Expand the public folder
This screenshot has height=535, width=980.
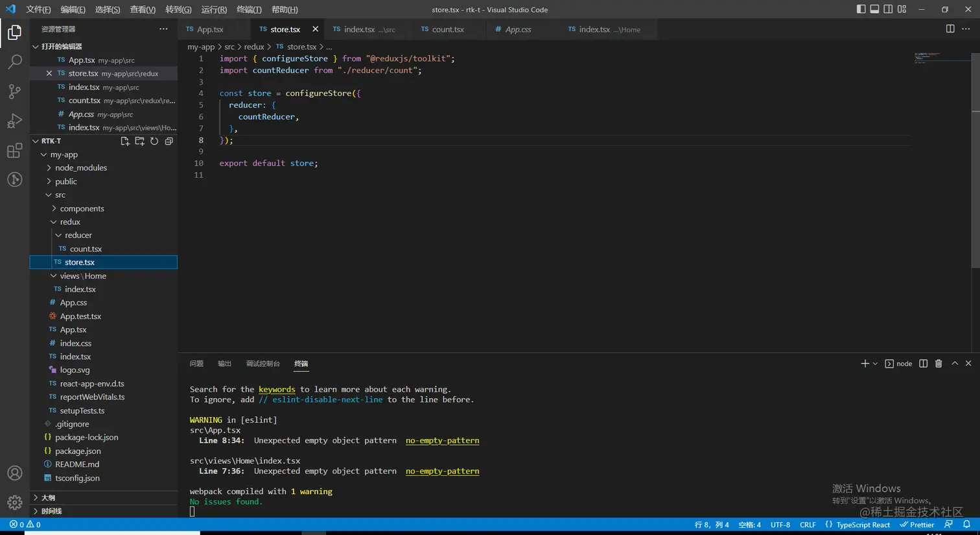[x=49, y=182]
